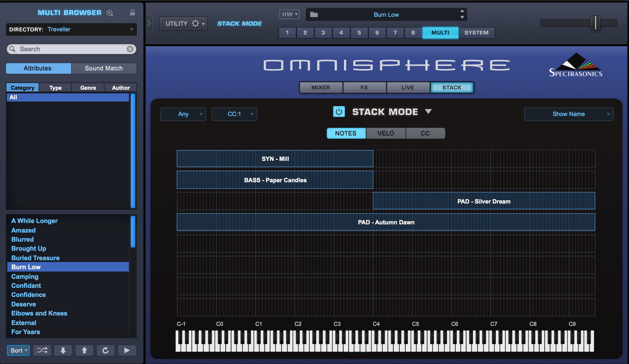The image size is (629, 364).
Task: Adjust the master volume slider
Action: click(x=596, y=23)
